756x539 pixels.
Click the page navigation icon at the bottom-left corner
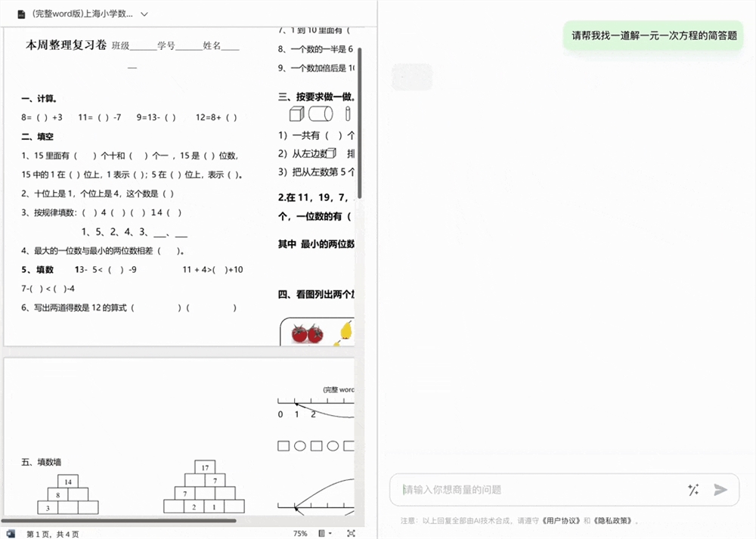(x=11, y=533)
